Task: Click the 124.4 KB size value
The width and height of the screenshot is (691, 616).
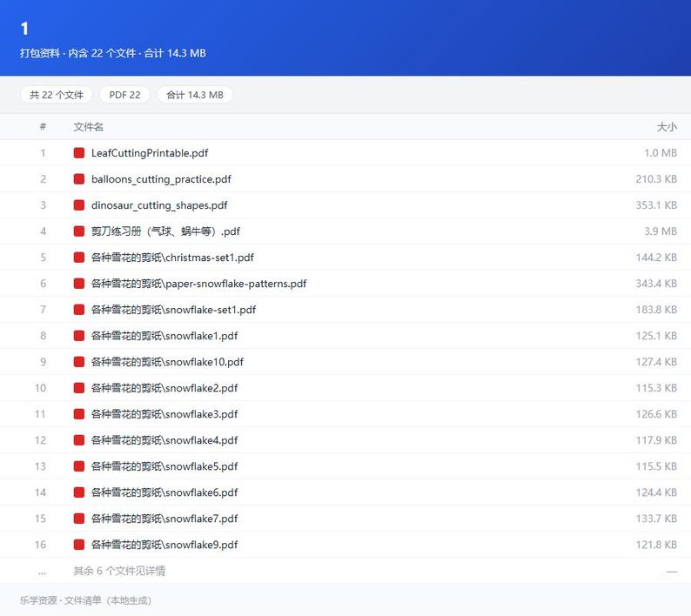Action: pos(656,492)
